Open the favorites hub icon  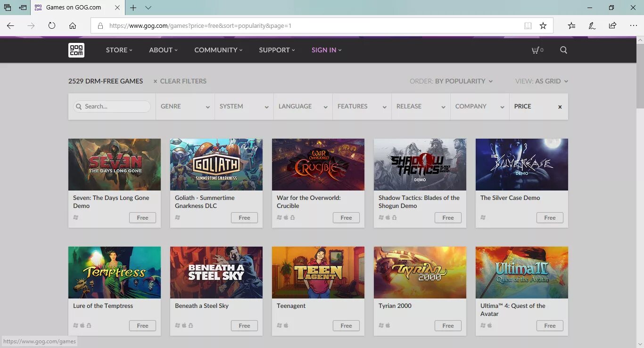coord(571,25)
